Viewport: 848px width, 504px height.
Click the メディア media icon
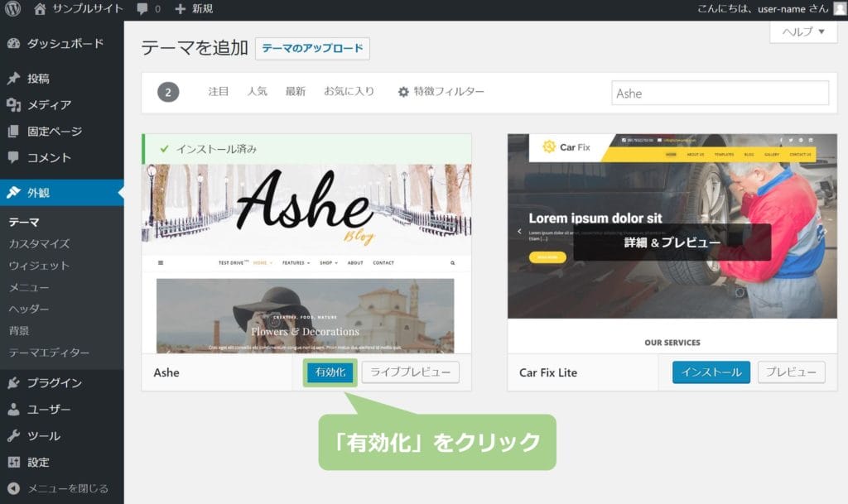13,105
